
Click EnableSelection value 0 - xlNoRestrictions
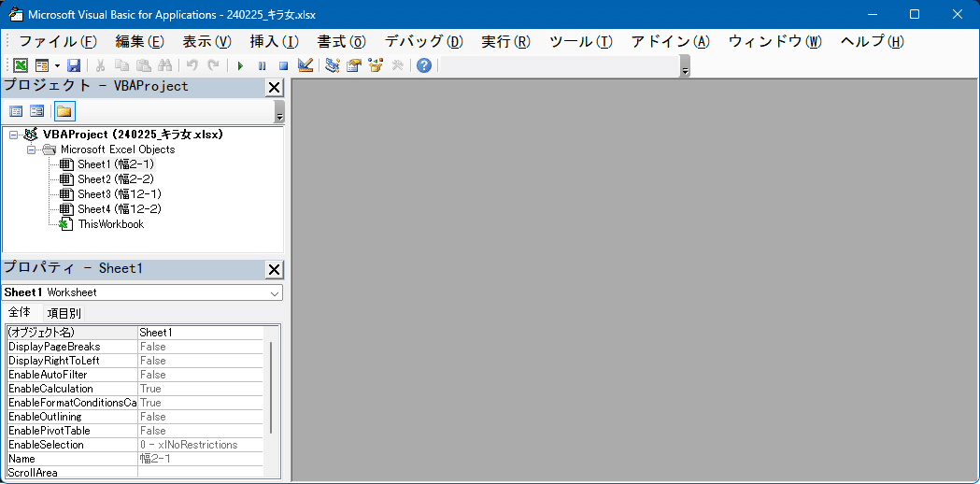(200, 446)
